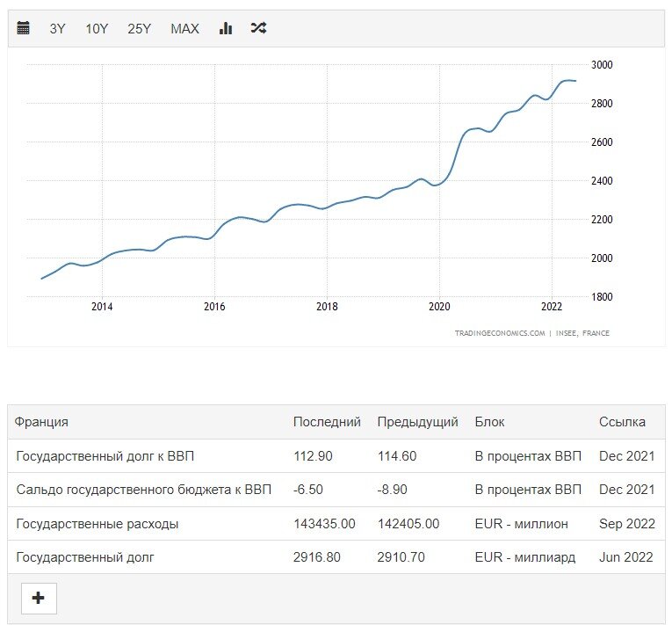672x625 pixels.
Task: Select the 25Y time range
Action: 140,29
